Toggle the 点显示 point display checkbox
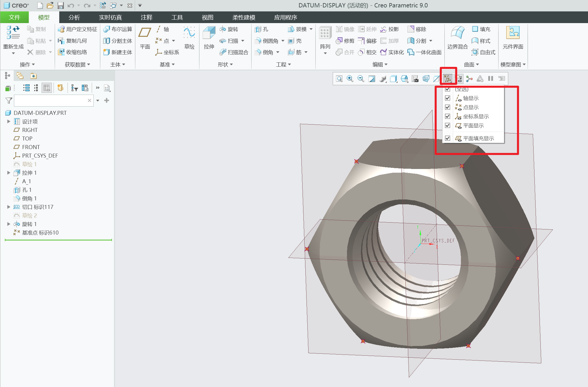This screenshot has height=387, width=588. (x=448, y=107)
